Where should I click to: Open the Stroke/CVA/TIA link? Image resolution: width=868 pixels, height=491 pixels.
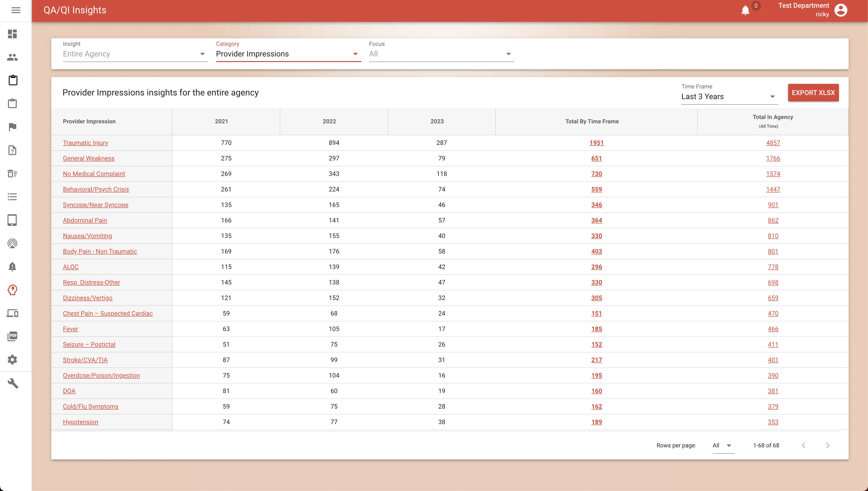[85, 360]
